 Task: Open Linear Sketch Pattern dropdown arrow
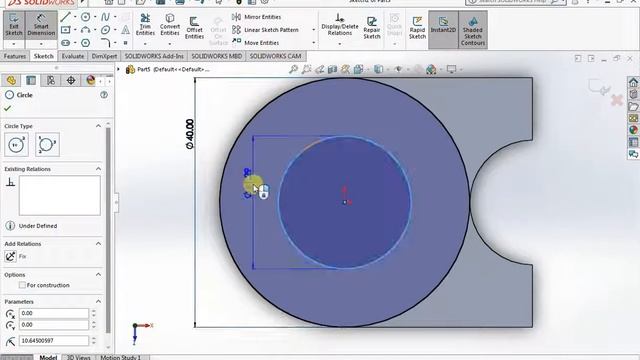click(313, 30)
